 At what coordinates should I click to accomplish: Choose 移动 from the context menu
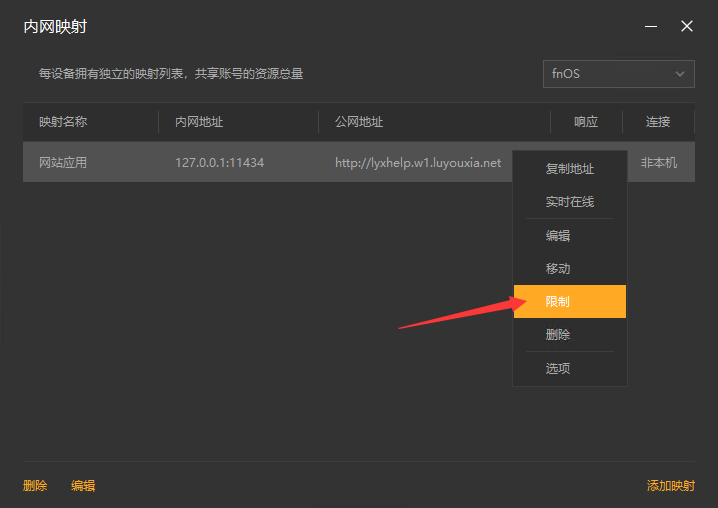[x=570, y=268]
